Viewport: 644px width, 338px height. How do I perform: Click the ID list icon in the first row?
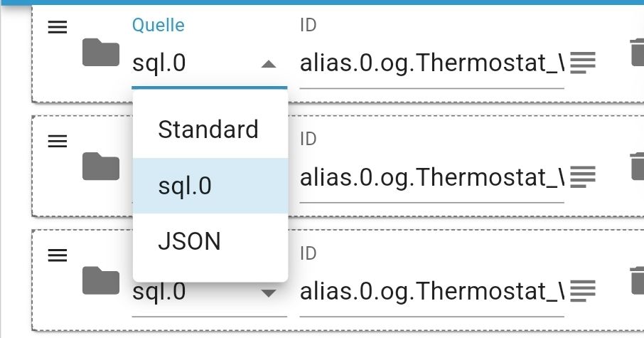[583, 63]
